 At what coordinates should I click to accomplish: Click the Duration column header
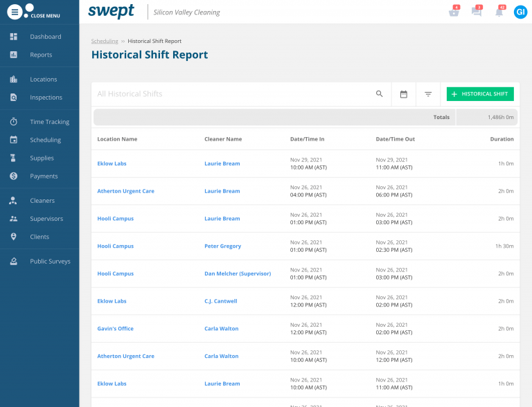click(x=502, y=139)
